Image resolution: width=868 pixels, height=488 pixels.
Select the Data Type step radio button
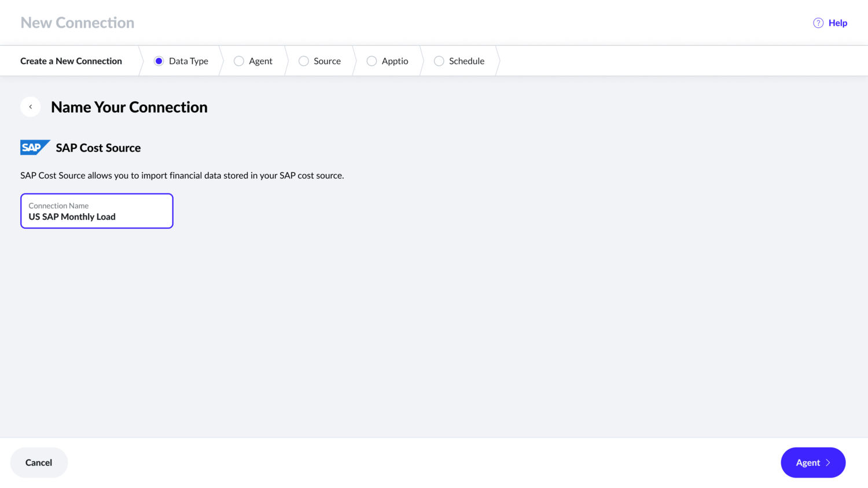coord(159,61)
